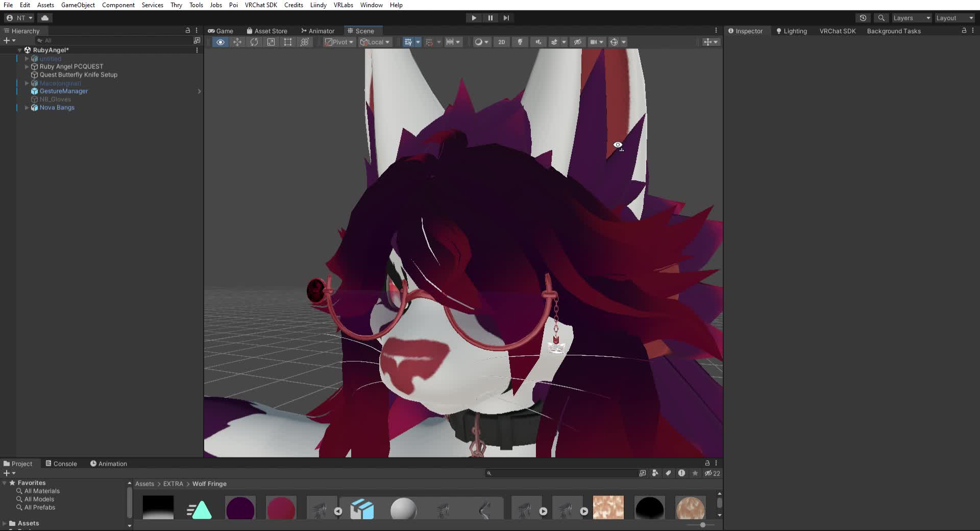Open the Pivot handle position dropdown
Viewport: 980px width, 531px height.
[x=339, y=42]
